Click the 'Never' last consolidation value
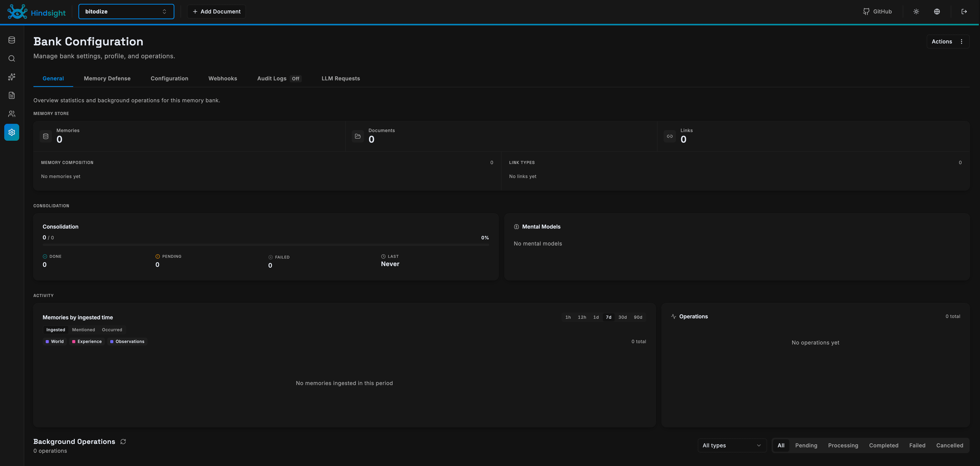The image size is (980, 466). 390,264
